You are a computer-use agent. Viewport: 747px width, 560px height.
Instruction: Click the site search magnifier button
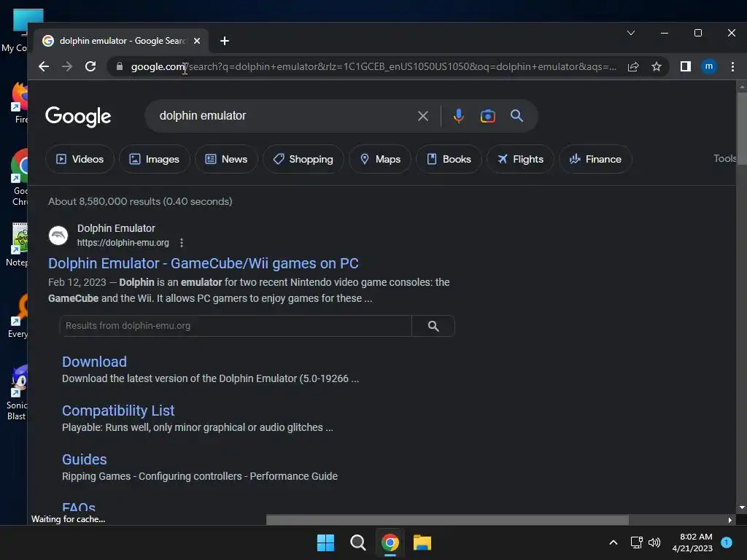[433, 326]
